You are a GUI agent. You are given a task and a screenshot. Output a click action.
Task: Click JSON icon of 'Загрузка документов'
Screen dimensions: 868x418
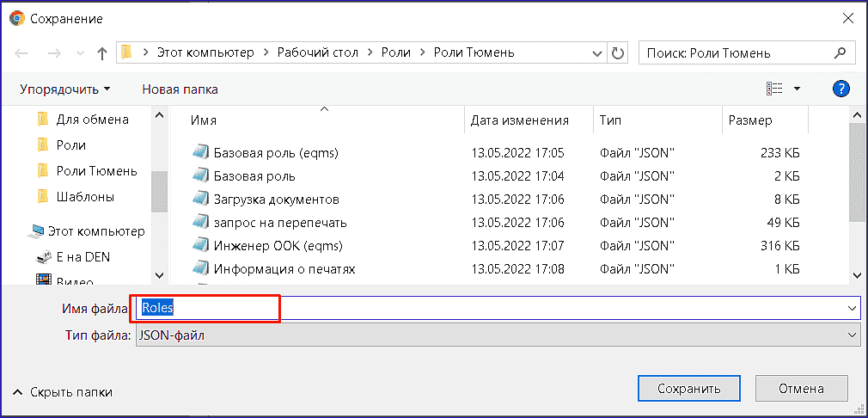click(200, 199)
